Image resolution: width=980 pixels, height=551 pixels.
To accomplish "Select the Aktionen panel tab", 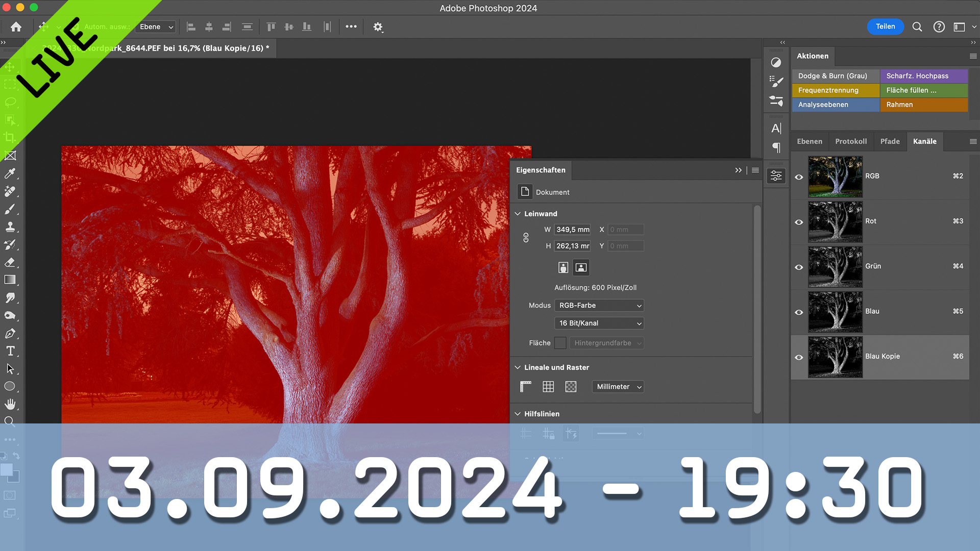I will (813, 56).
